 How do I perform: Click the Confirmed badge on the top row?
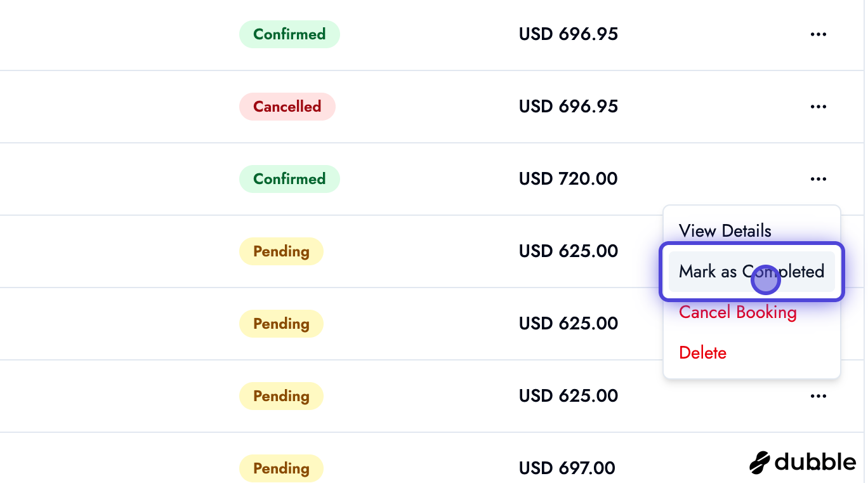289,34
